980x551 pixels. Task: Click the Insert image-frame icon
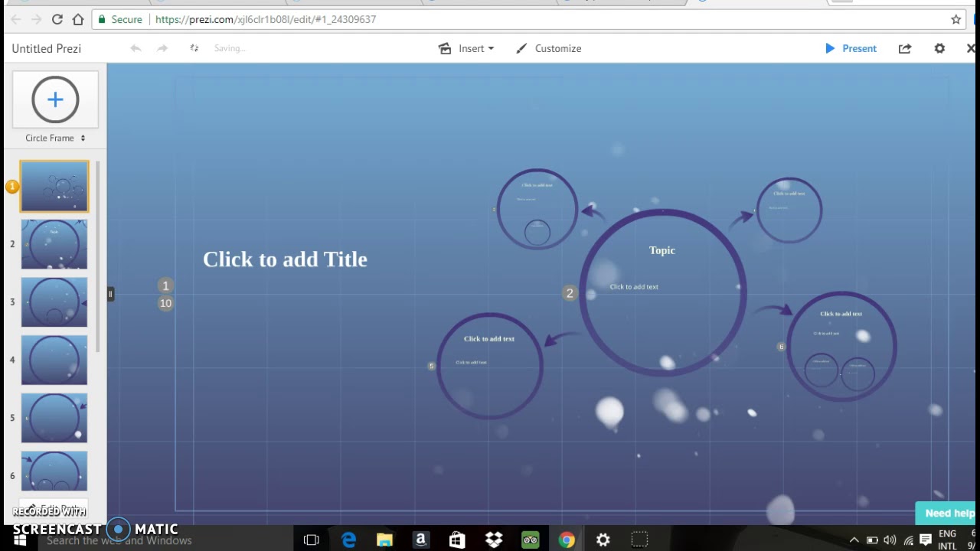point(445,48)
